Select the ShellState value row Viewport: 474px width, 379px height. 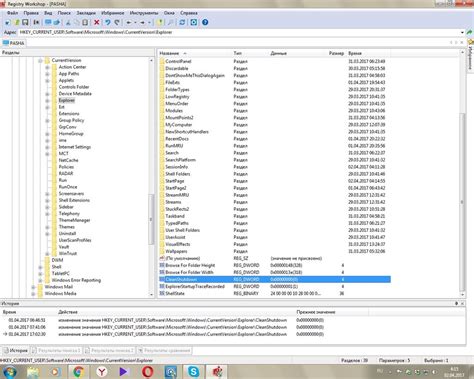[x=275, y=293]
